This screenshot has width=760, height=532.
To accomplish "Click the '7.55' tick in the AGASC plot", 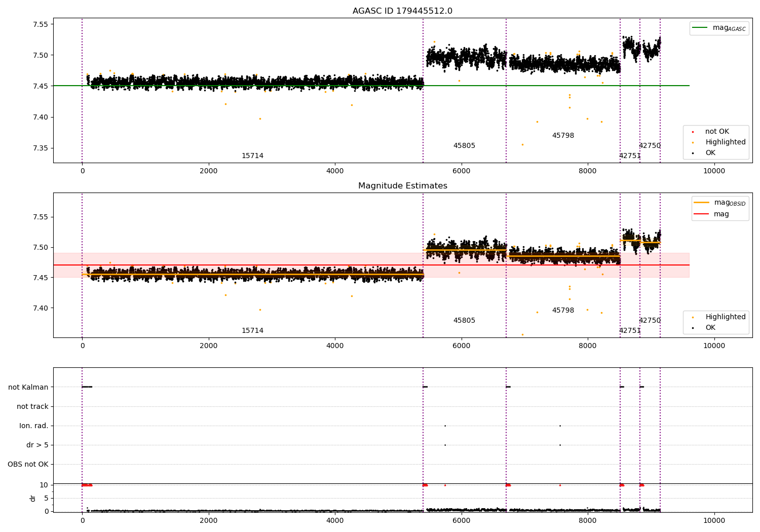I will [41, 24].
